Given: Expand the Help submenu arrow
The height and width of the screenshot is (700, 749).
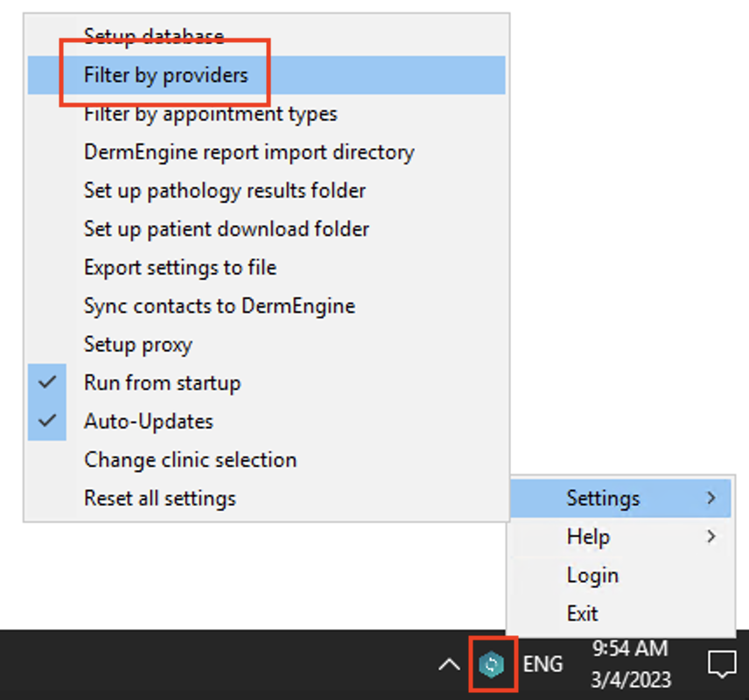Looking at the screenshot, I should click(x=711, y=537).
